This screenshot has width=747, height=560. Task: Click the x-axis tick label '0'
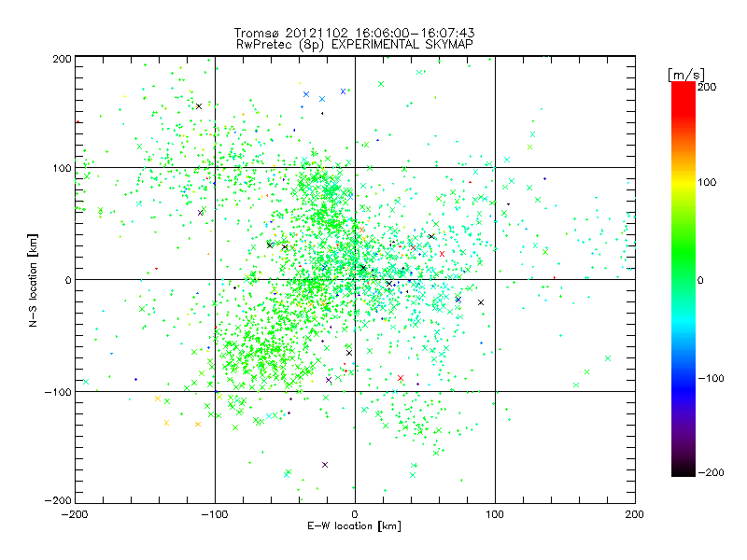click(x=355, y=514)
